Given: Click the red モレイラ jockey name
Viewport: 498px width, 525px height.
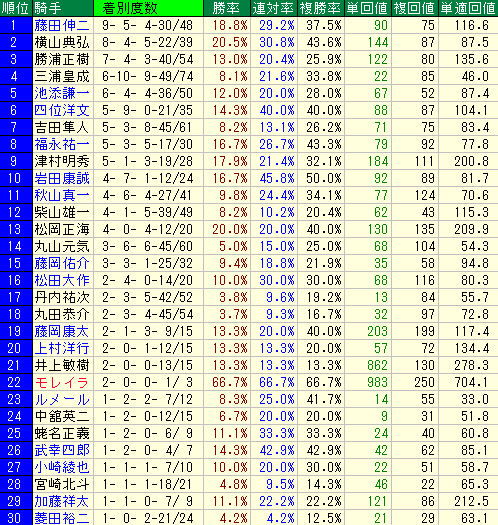Looking at the screenshot, I should 62,382.
